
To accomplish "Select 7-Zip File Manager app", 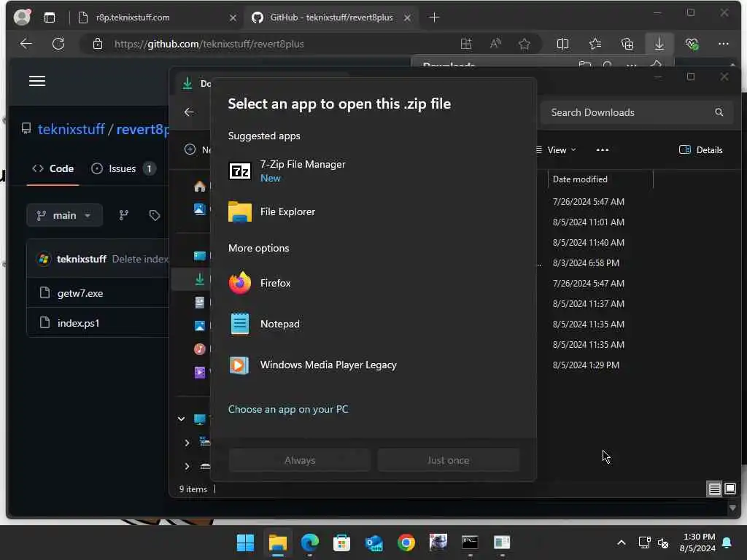I will (373, 171).
